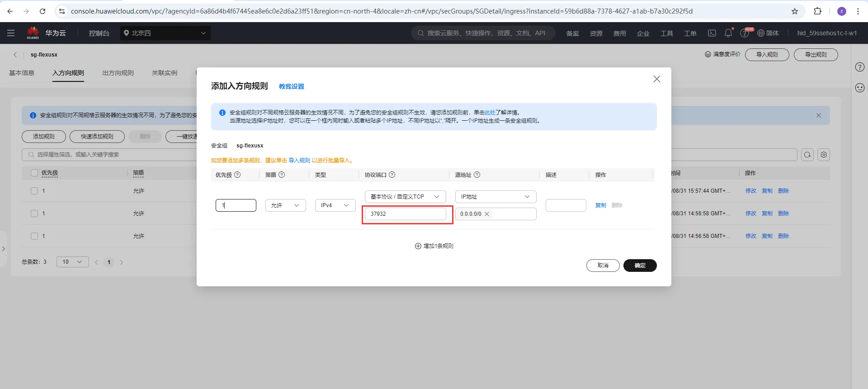Click 复制 in the dialog rule row
This screenshot has width=868, height=389.
[x=601, y=205]
